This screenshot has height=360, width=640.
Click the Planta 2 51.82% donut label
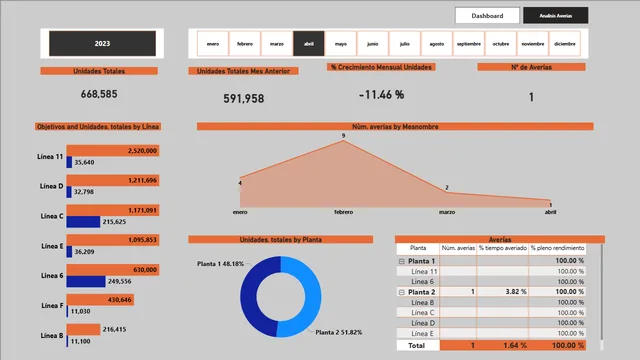point(339,333)
